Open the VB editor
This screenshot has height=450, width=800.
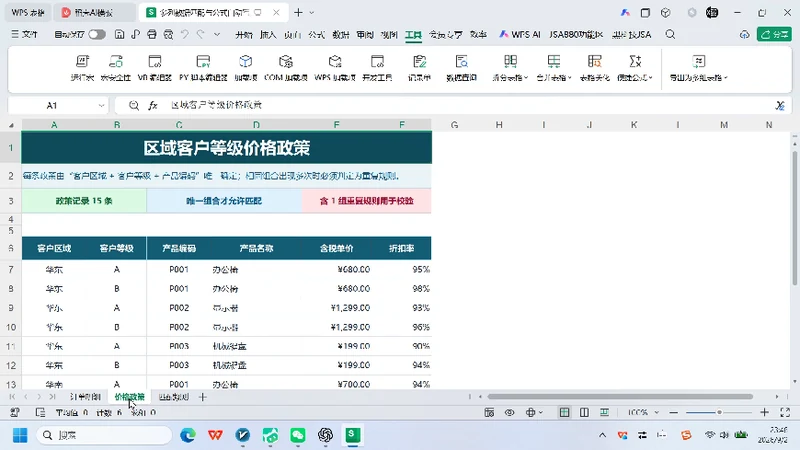pos(155,67)
